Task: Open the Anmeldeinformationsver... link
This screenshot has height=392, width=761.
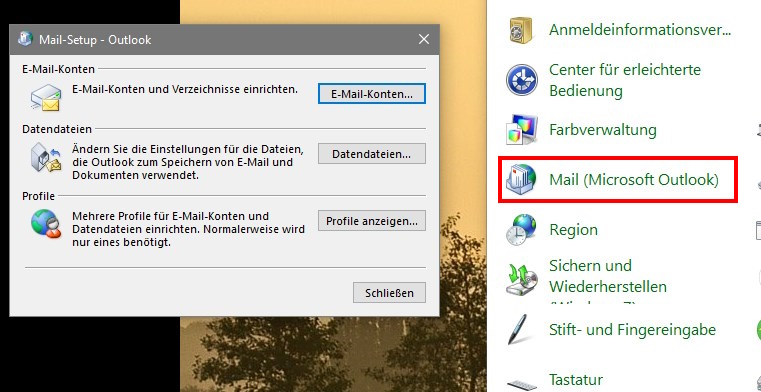Action: click(640, 30)
